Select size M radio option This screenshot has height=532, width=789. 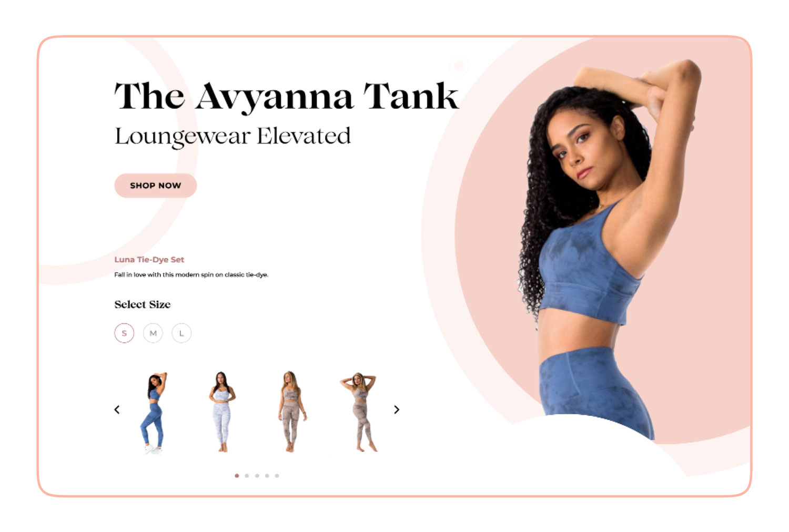click(153, 333)
